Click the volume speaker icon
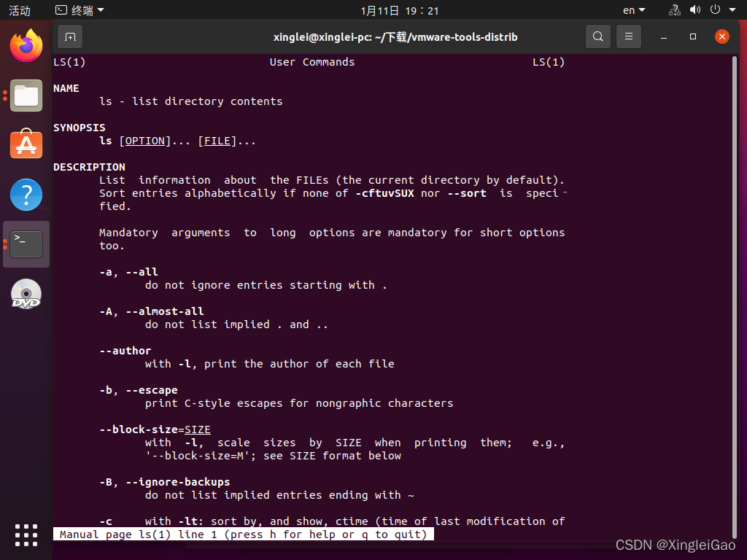Viewport: 747px width, 560px height. pyautogui.click(x=695, y=10)
